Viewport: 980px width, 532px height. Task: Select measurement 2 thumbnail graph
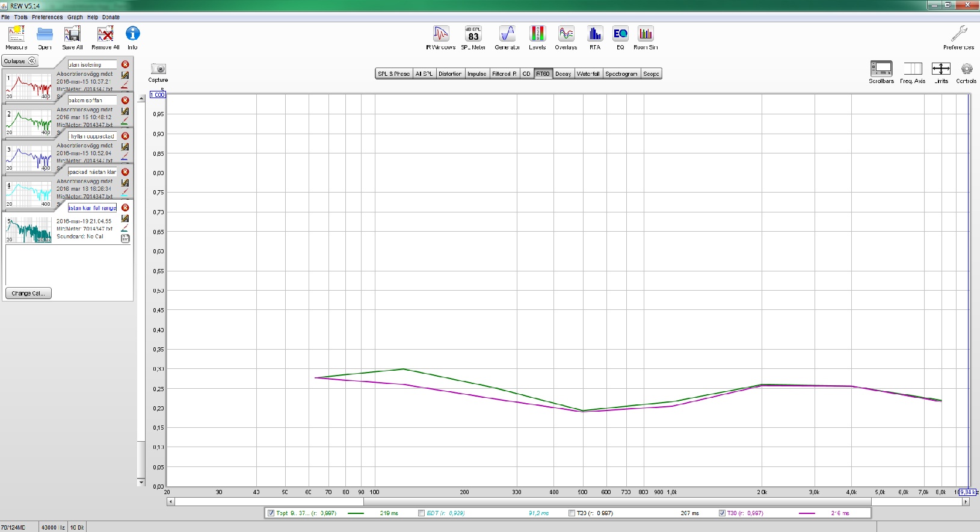click(x=28, y=123)
